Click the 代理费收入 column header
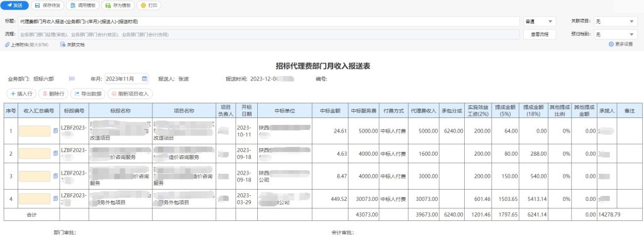Image resolution: width=644 pixels, height=248 pixels. (x=423, y=111)
